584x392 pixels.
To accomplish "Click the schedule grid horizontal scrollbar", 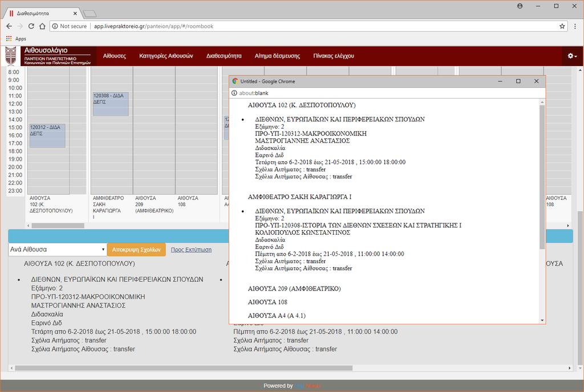I will [58, 226].
